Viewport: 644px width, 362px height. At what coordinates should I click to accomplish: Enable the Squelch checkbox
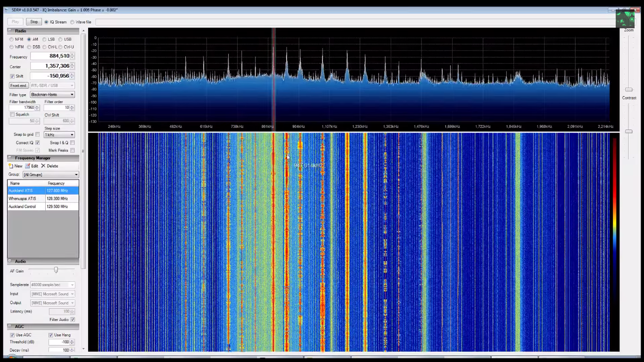tap(12, 114)
